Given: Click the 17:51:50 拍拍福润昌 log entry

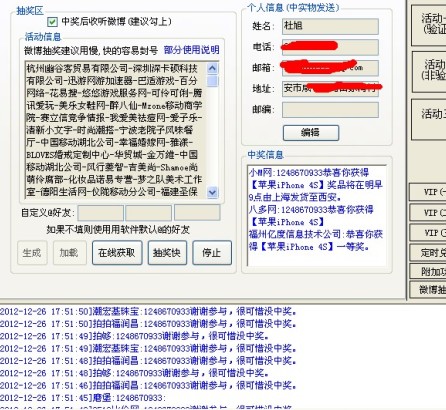Looking at the screenshot, I should coord(148,324).
